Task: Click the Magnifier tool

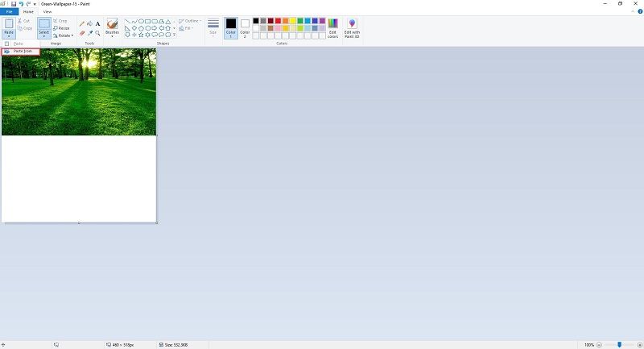Action: (98, 33)
